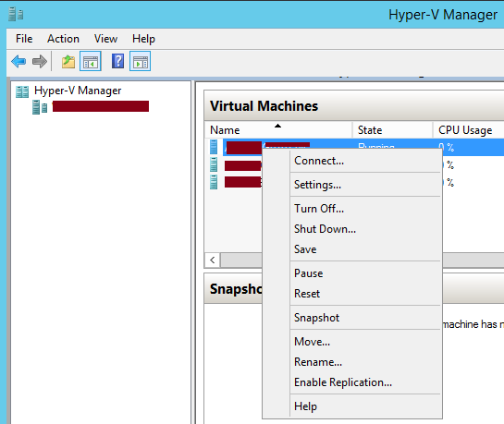Sort by the State column header

pos(392,130)
